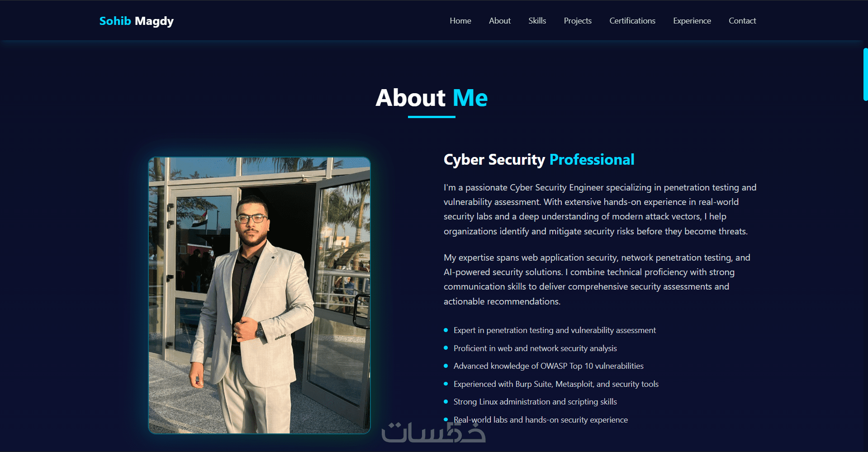Viewport: 868px width, 452px height.
Task: Click bullet icon beside OWASP Top 10 item
Action: tap(446, 366)
